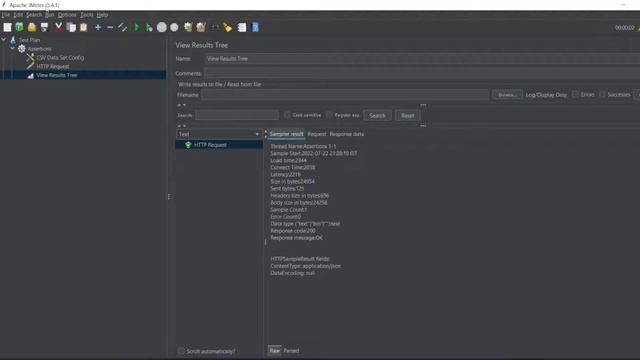The image size is (640, 360).
Task: Open the File menu
Action: point(5,15)
